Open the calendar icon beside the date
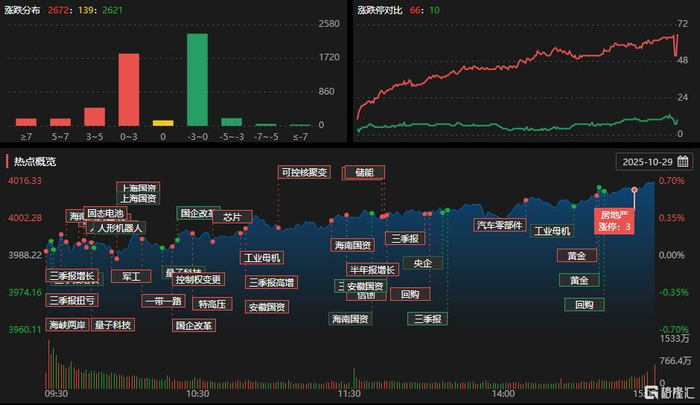This screenshot has height=405, width=700. pyautogui.click(x=683, y=162)
